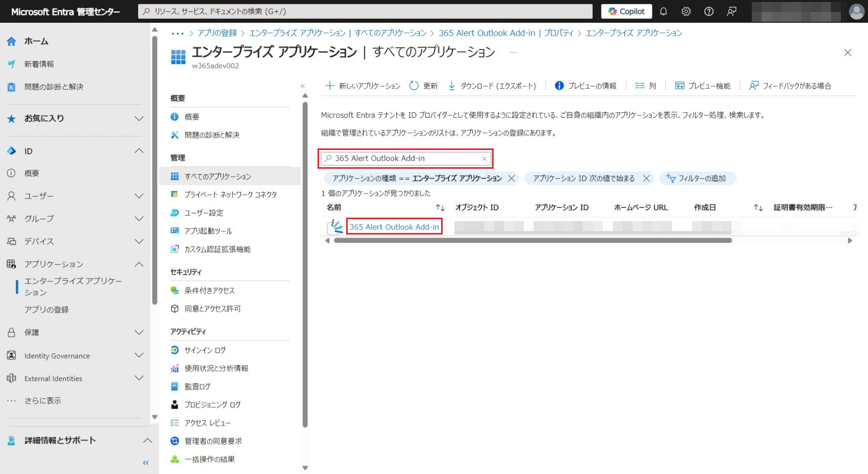Open settings gear in top bar
Image resolution: width=868 pixels, height=474 pixels.
pos(686,11)
